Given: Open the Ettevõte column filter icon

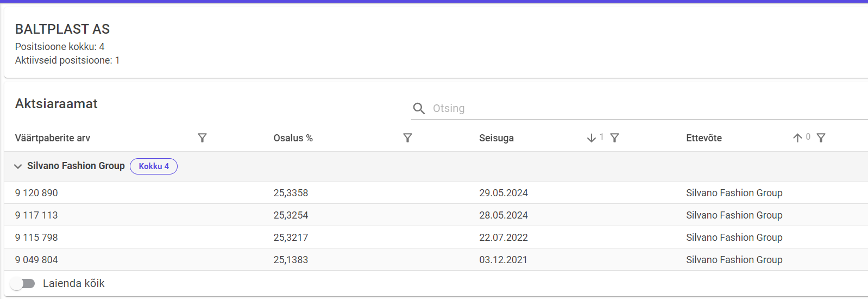Looking at the screenshot, I should 821,138.
